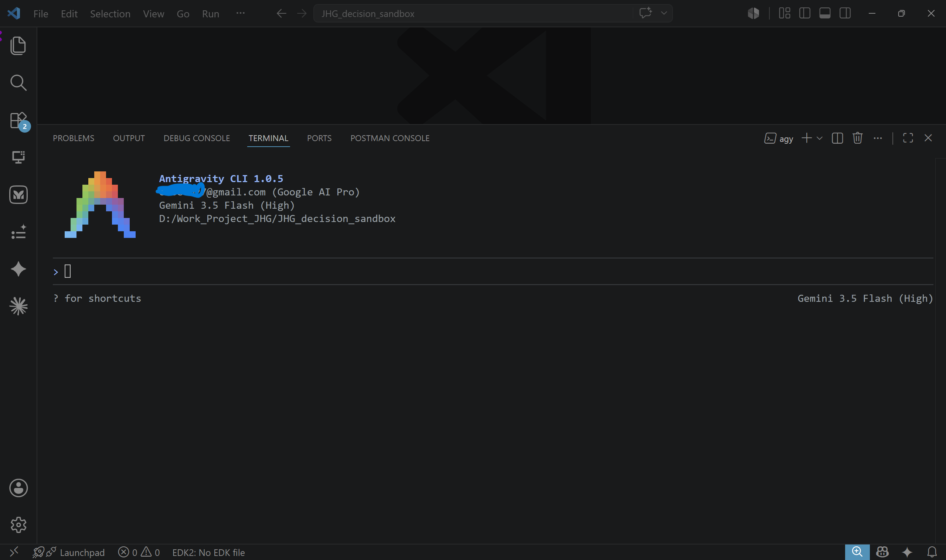Toggle Primary Side Bar visibility
Viewport: 946px width, 560px height.
804,14
